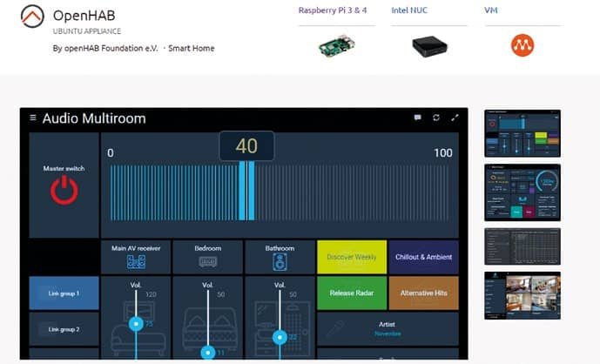Click the Artist tile label

coord(387,324)
